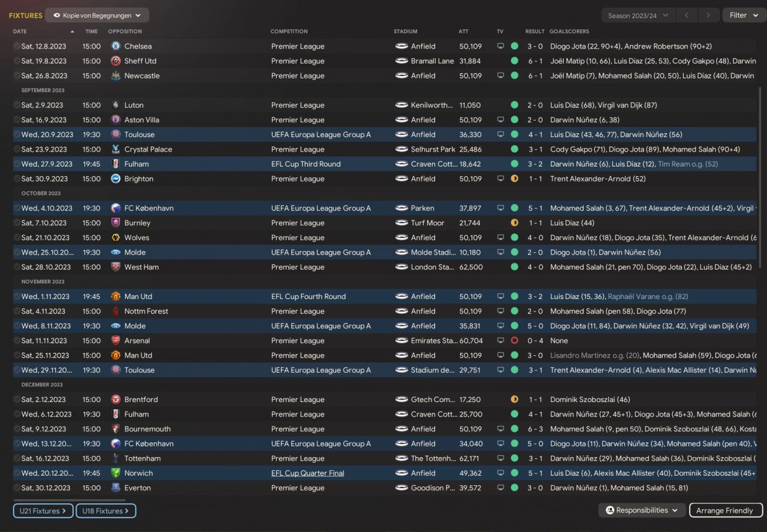Screen dimensions: 767x532
Task: Click goalscorer Andrew Robertson (90+2)
Action: [x=668, y=46]
